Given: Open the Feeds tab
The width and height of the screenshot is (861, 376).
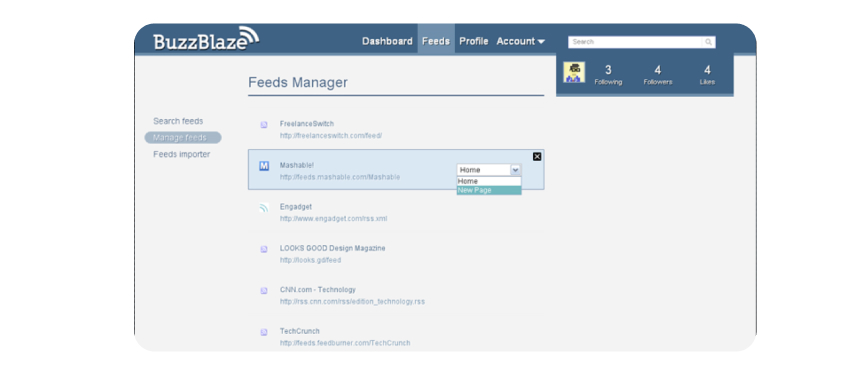Looking at the screenshot, I should pyautogui.click(x=436, y=41).
